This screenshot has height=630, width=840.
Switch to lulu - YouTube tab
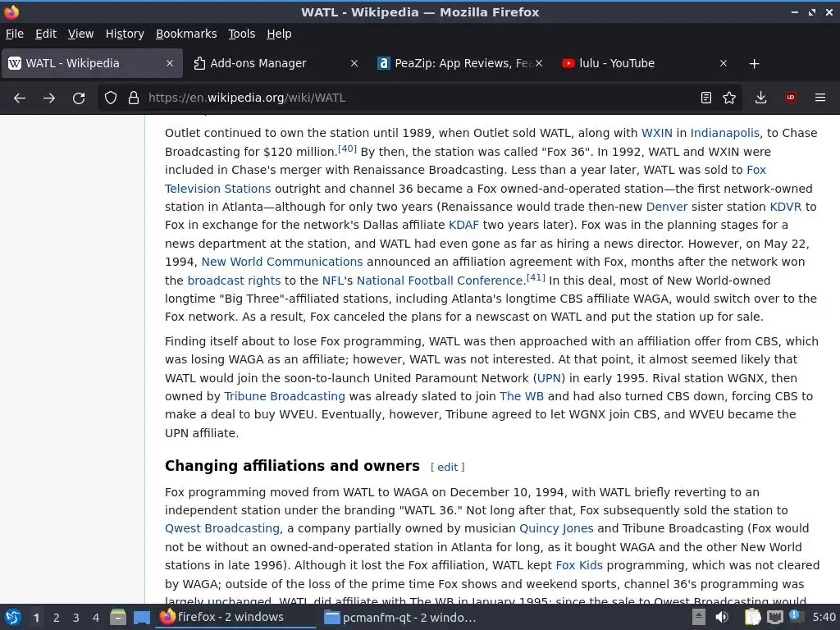click(645, 63)
